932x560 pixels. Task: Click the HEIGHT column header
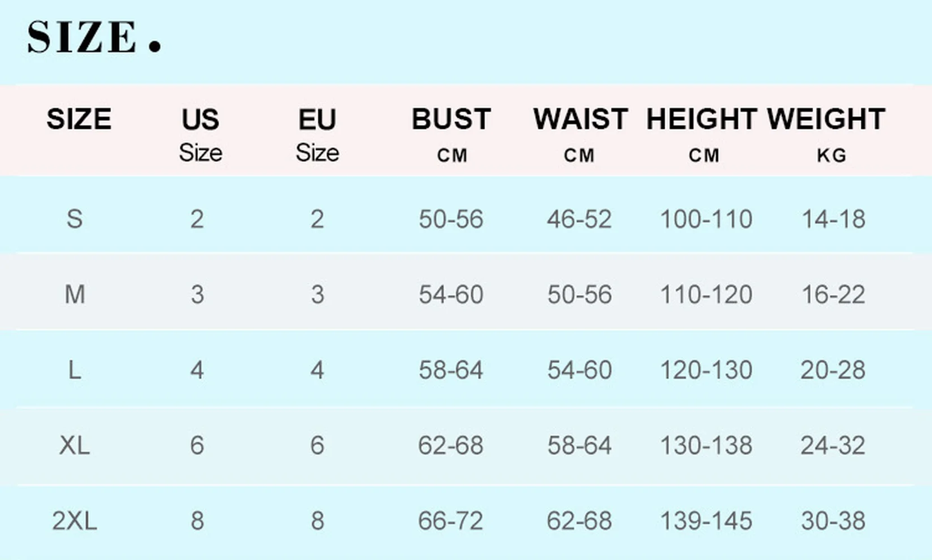[x=702, y=119]
